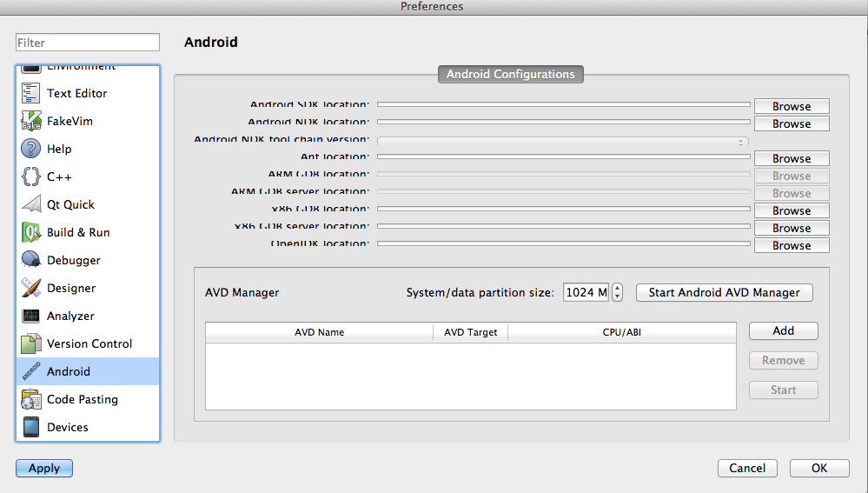Open the FakeVim settings icon
The width and height of the screenshot is (868, 493).
coord(31,121)
